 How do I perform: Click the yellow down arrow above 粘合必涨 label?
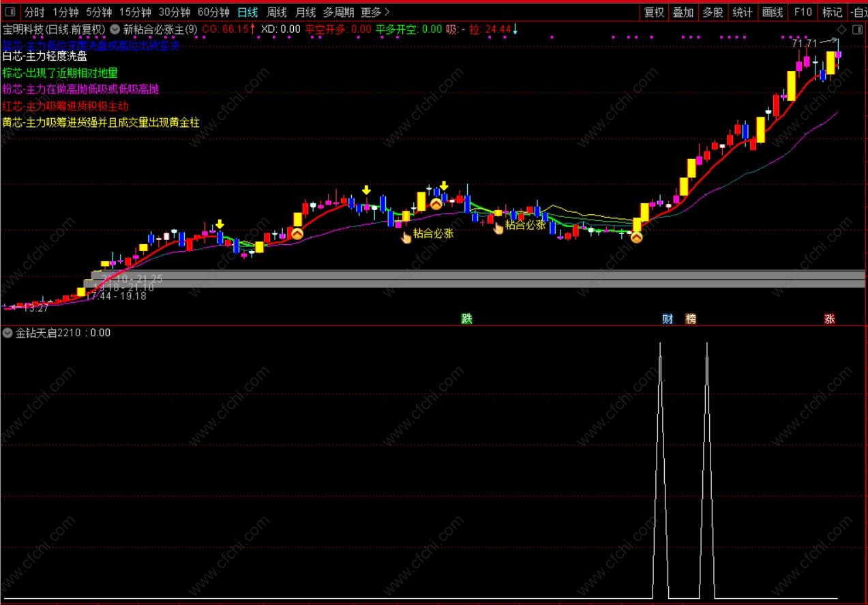444,186
